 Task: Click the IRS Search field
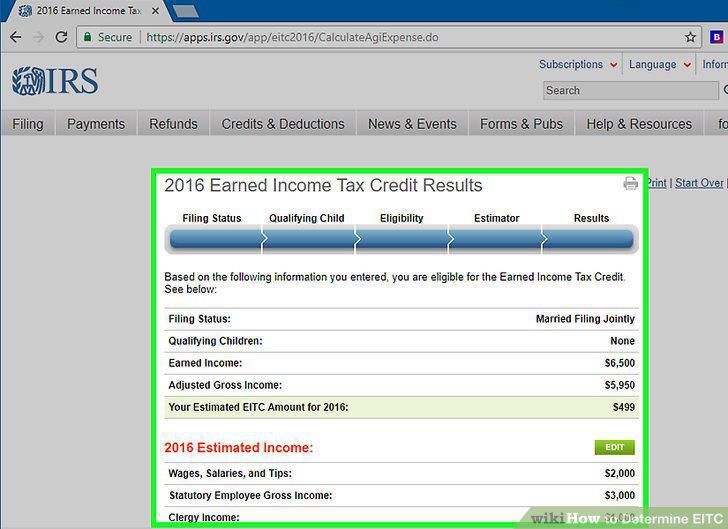click(x=630, y=91)
